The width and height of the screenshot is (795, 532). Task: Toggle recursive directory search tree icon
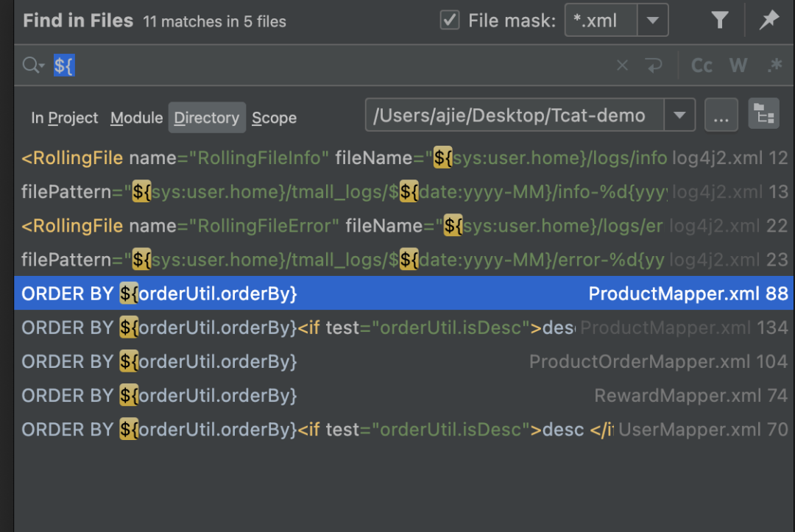764,115
